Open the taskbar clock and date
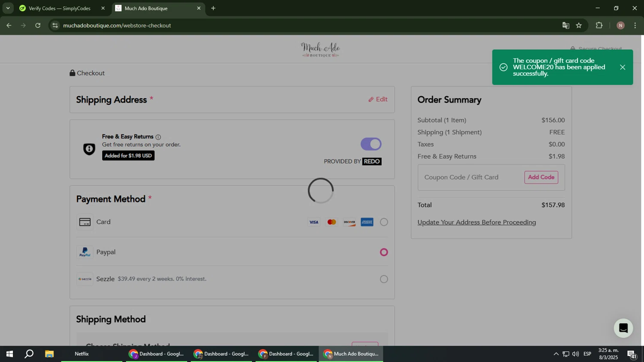 pos(608,354)
